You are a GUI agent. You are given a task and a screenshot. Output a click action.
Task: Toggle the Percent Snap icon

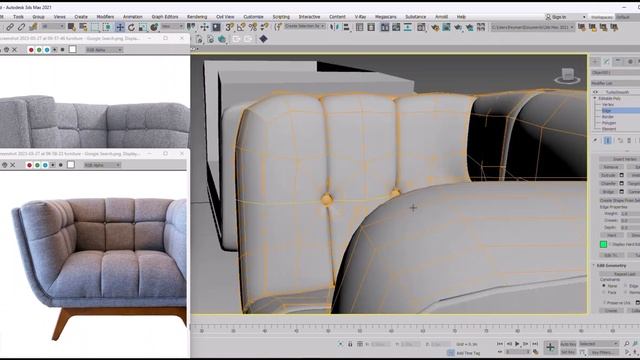[x=253, y=27]
